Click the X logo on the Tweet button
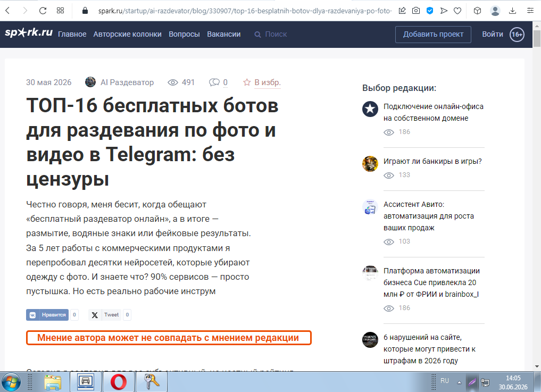541x392 pixels. click(x=95, y=315)
